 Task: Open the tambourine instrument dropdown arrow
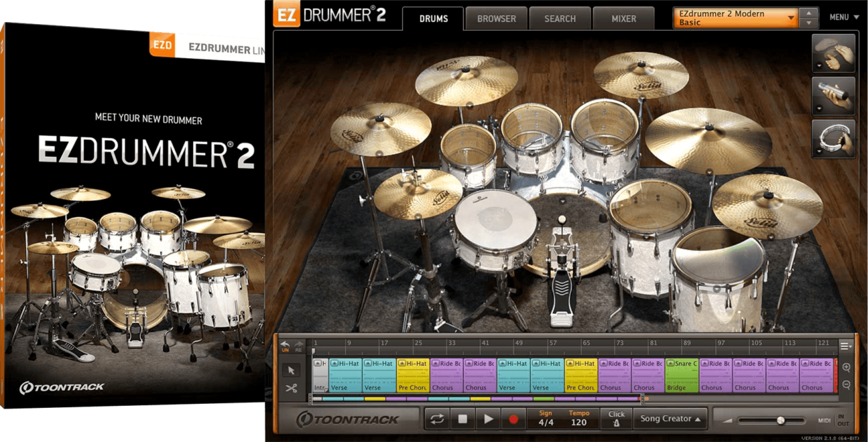[819, 153]
